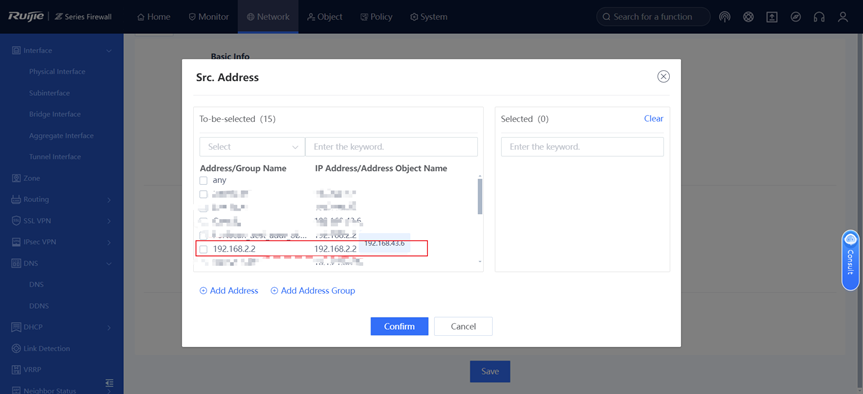This screenshot has width=863, height=394.
Task: Click the lifebuoy support icon in header
Action: tap(748, 17)
